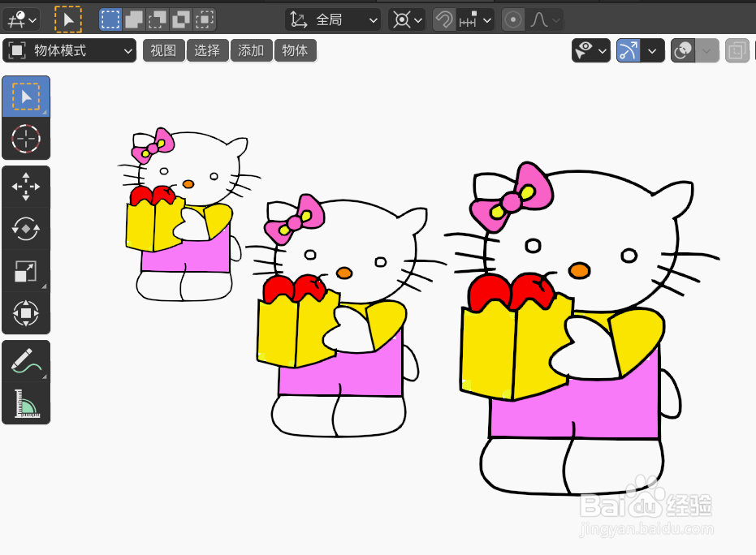
Task: Select the Rotate tool
Action: tap(27, 230)
